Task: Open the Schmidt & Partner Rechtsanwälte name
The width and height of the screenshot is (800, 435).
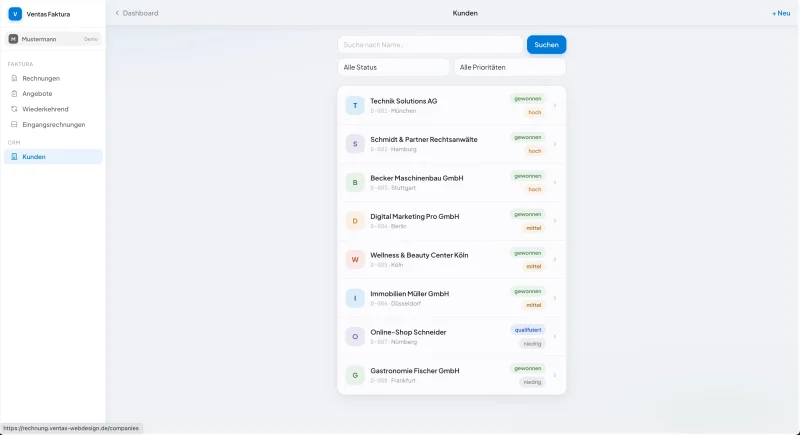Action: coord(424,139)
